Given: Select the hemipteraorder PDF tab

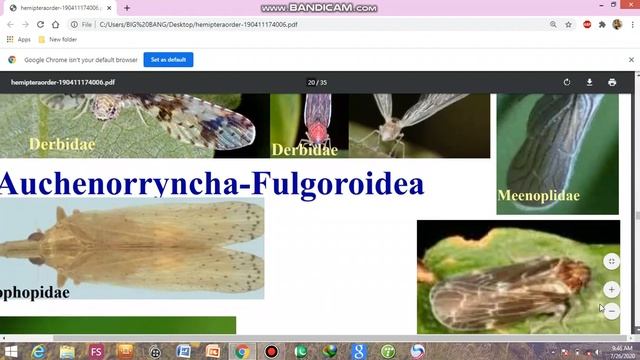Looking at the screenshot, I should [59, 8].
